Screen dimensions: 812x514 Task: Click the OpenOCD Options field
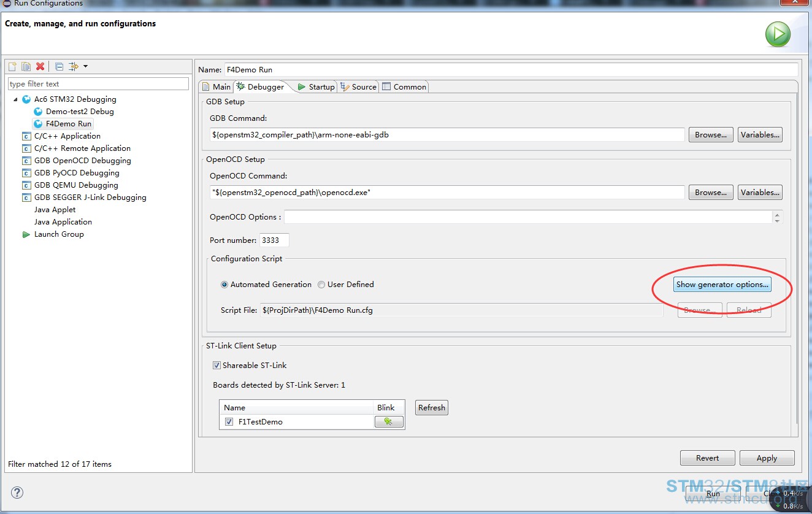point(528,217)
